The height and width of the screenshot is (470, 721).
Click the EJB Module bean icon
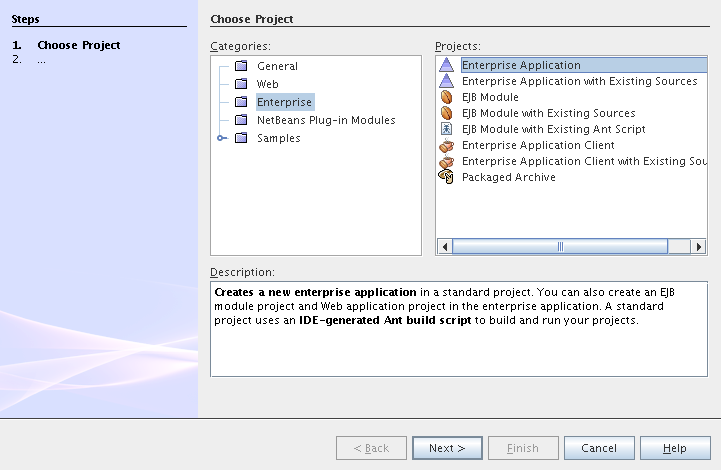click(x=447, y=97)
